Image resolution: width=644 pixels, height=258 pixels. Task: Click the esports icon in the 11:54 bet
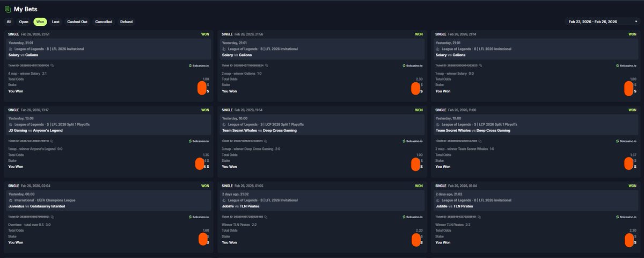[x=224, y=124]
